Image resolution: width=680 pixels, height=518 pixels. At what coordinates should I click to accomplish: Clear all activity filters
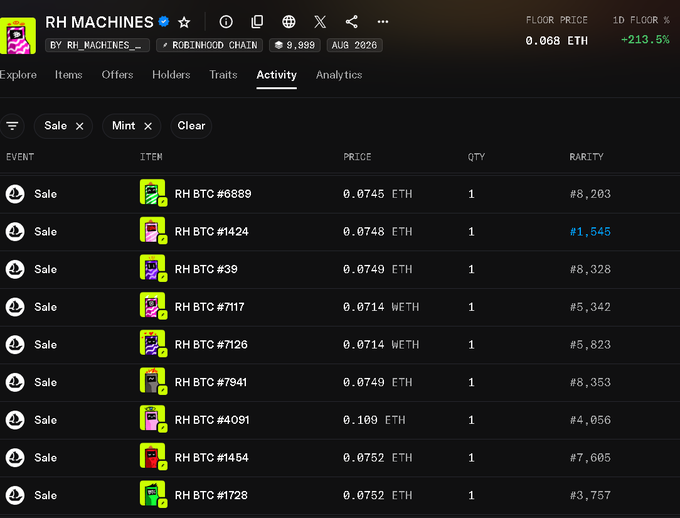coord(191,126)
